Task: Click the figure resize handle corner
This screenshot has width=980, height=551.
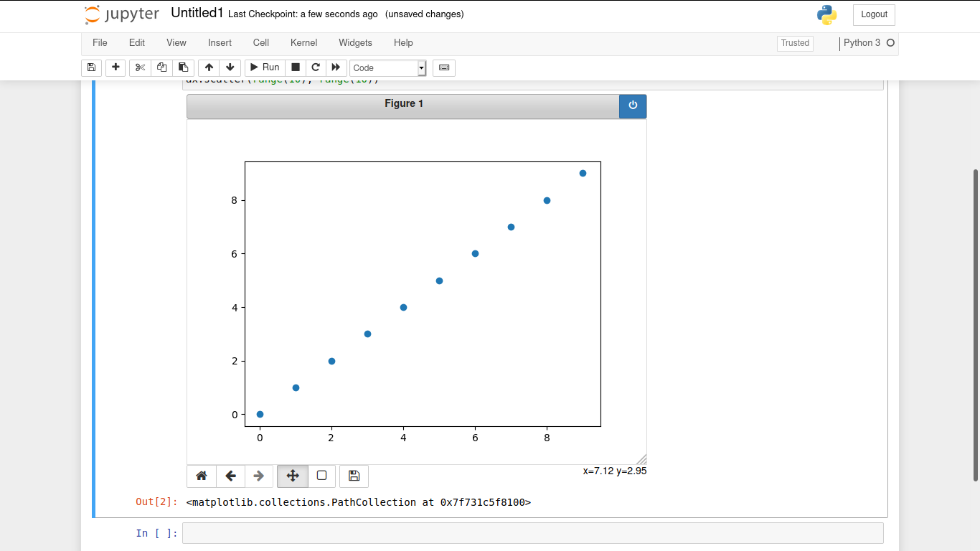Action: click(641, 459)
